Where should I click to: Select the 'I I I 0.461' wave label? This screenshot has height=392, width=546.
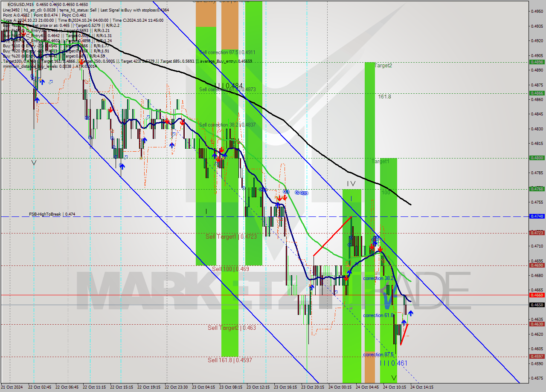pos(394,363)
